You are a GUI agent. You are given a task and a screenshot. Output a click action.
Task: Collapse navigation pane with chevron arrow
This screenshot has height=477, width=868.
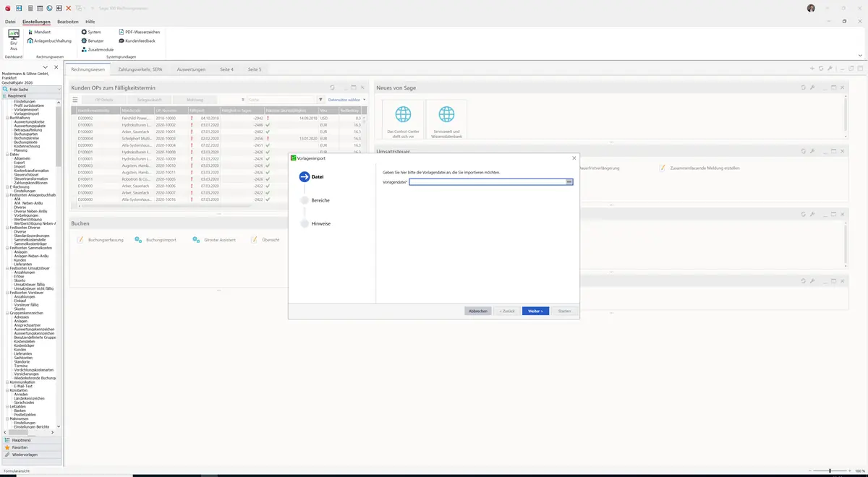click(46, 67)
